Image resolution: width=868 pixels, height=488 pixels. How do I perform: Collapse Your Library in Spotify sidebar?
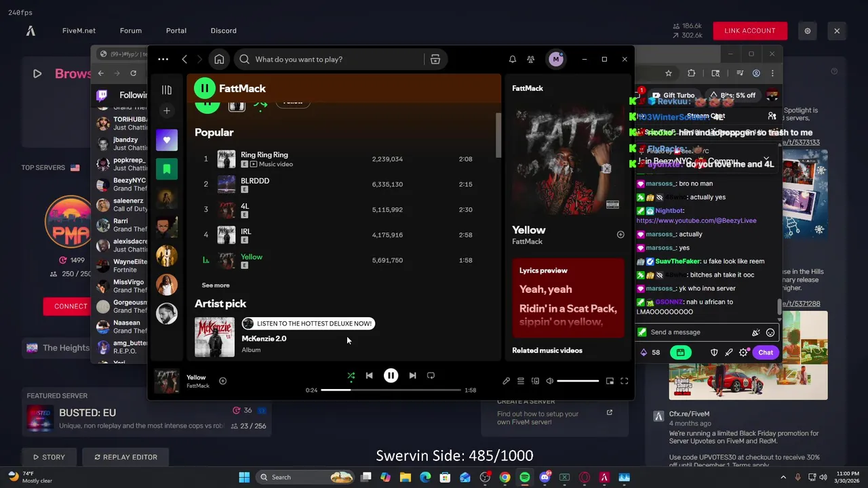(x=167, y=89)
